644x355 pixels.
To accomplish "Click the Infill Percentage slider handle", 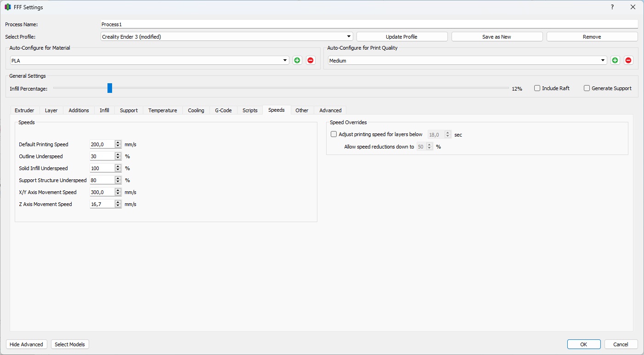I will click(x=110, y=88).
